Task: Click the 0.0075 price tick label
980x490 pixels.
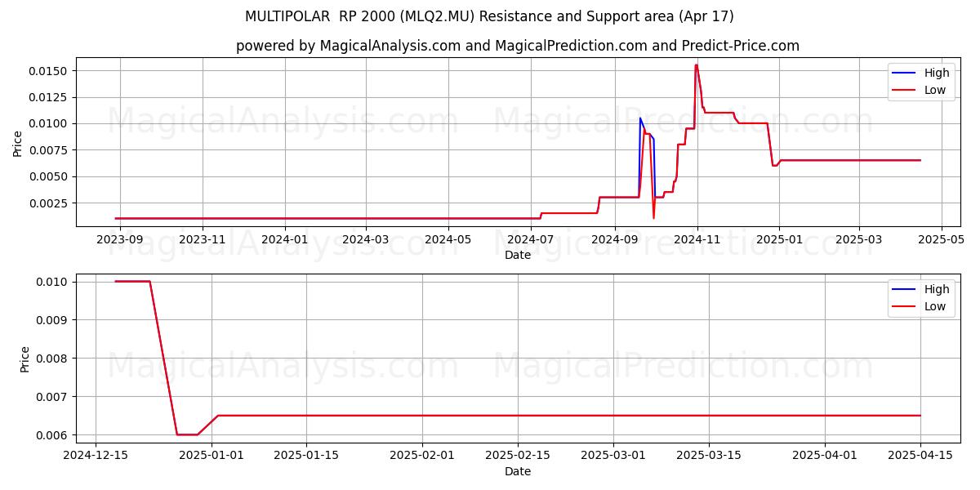Action: (x=50, y=150)
